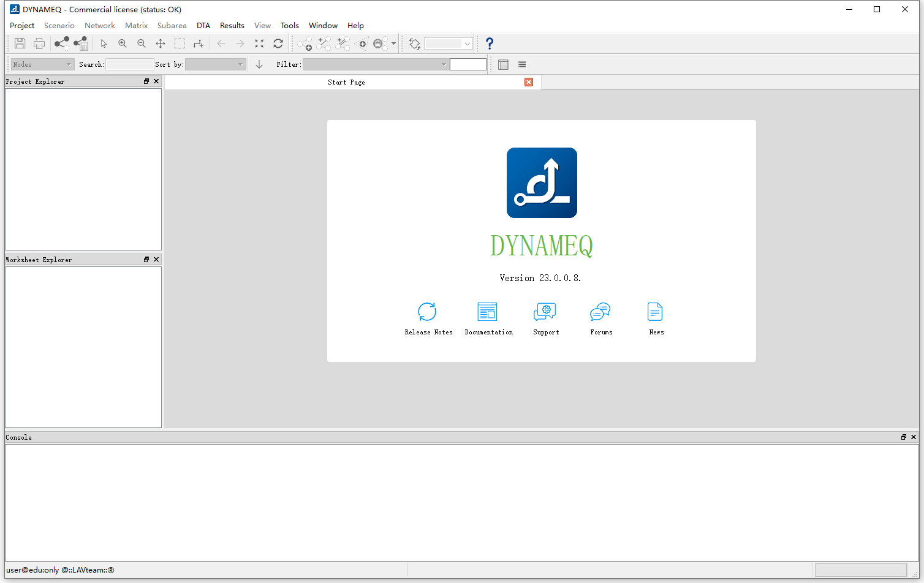The width and height of the screenshot is (924, 583).
Task: Open News link
Action: point(656,318)
